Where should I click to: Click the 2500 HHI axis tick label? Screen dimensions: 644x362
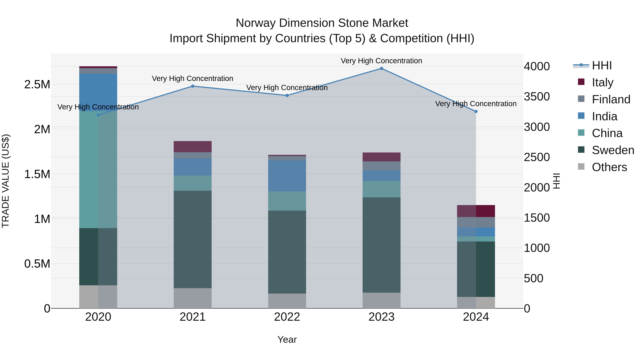(x=537, y=157)
